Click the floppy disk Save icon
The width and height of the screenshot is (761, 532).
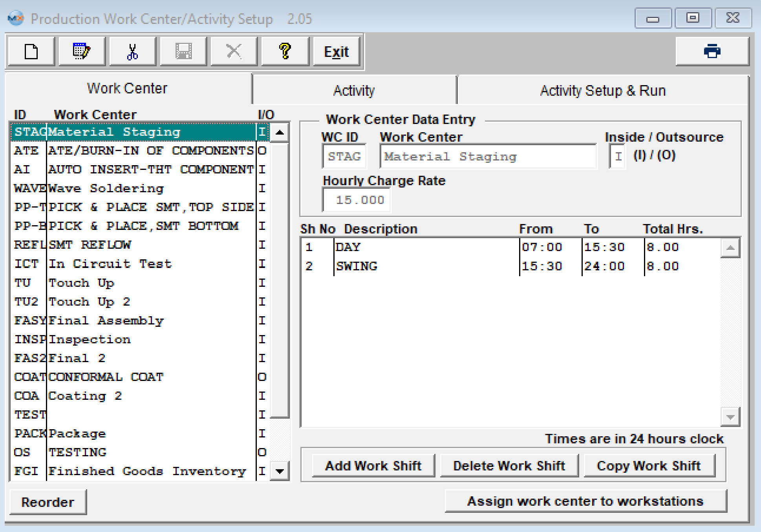pyautogui.click(x=183, y=51)
